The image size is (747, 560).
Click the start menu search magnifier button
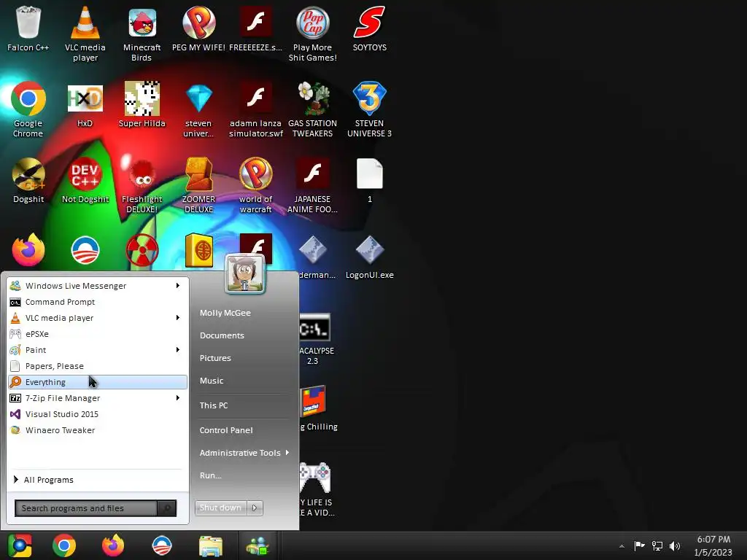coord(167,508)
